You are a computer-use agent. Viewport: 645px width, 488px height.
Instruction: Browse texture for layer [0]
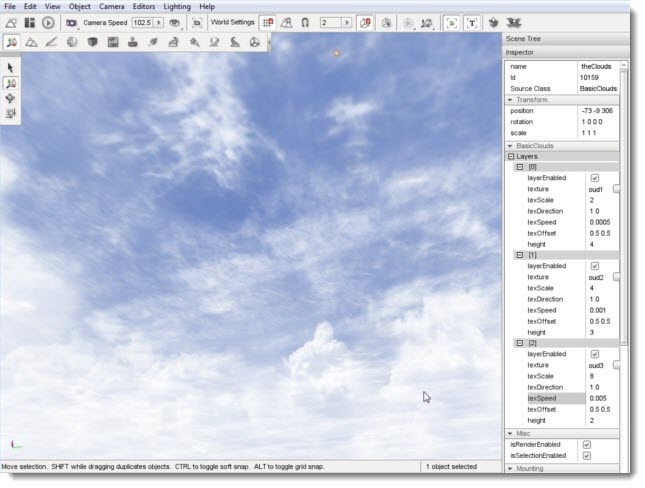click(616, 189)
